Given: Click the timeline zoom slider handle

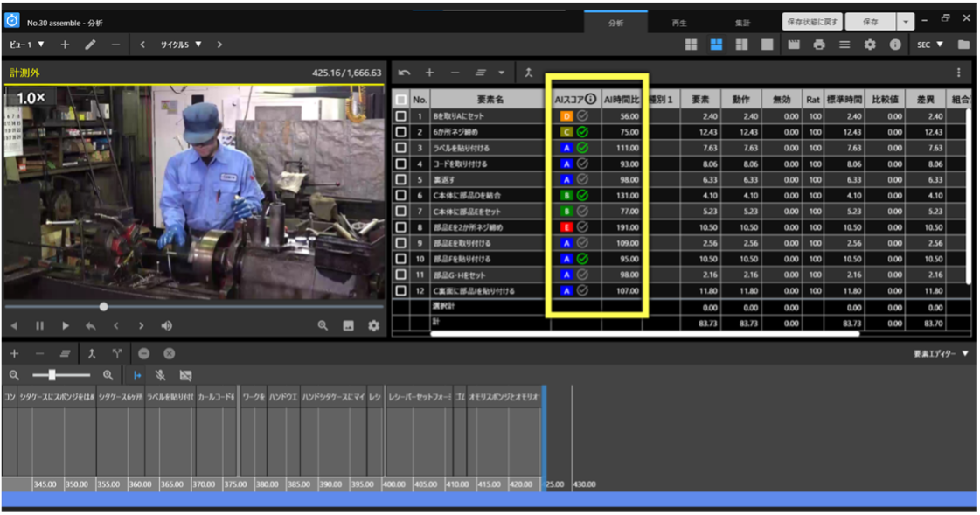Looking at the screenshot, I should 52,375.
